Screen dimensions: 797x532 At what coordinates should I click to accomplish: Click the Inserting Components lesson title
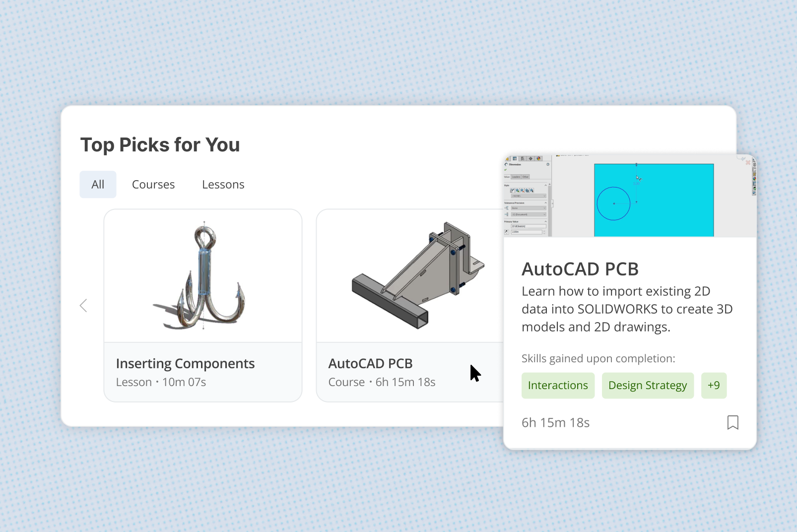185,364
